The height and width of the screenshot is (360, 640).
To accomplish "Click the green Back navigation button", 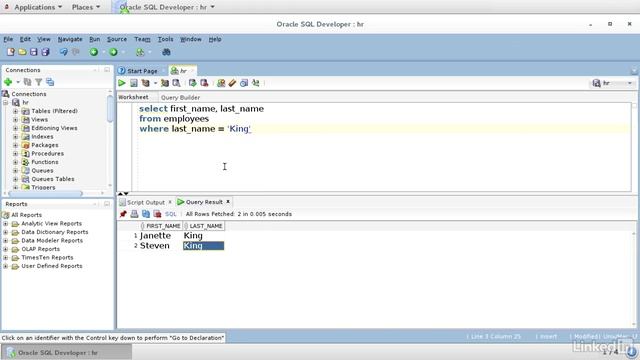I will pos(94,52).
